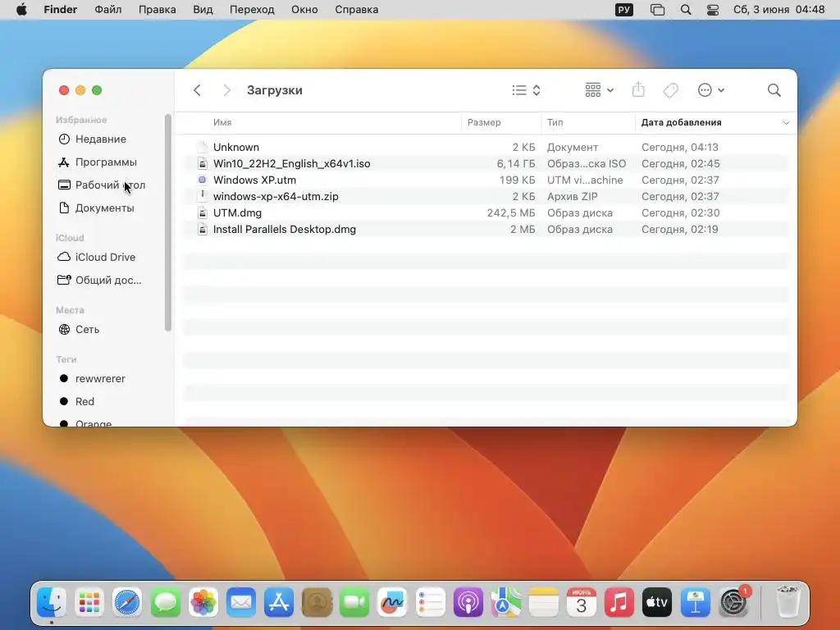Open Apple TV from the Dock
840x630 pixels.
pyautogui.click(x=657, y=602)
